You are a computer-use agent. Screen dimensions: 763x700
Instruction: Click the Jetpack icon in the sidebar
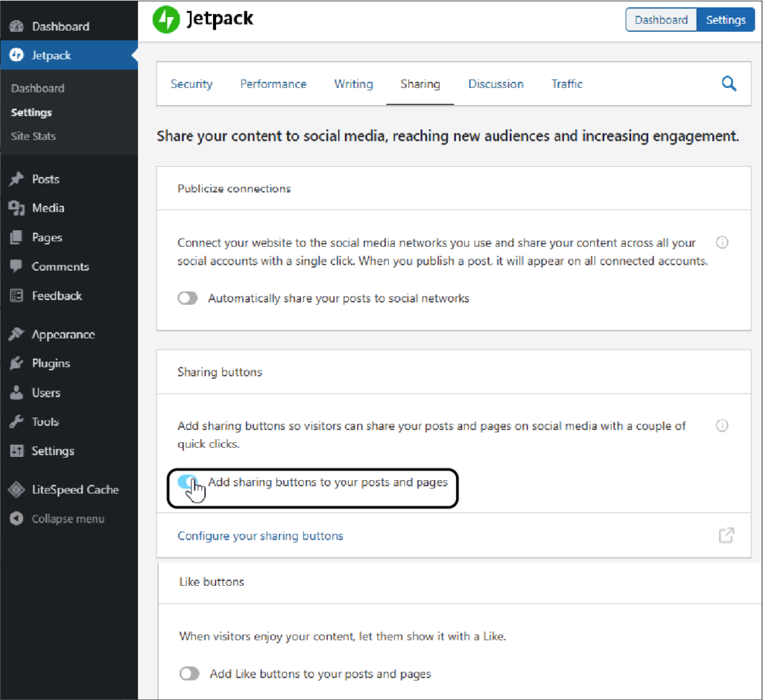pyautogui.click(x=16, y=55)
